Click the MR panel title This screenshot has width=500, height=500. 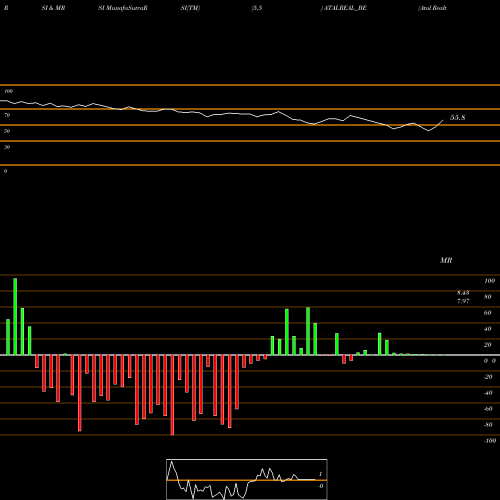point(446,260)
